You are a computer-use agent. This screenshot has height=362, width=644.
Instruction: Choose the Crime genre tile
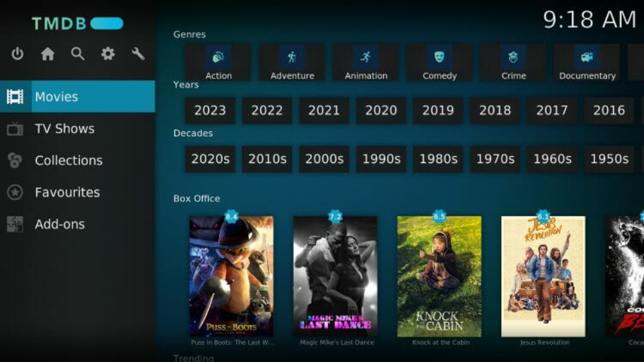[513, 62]
